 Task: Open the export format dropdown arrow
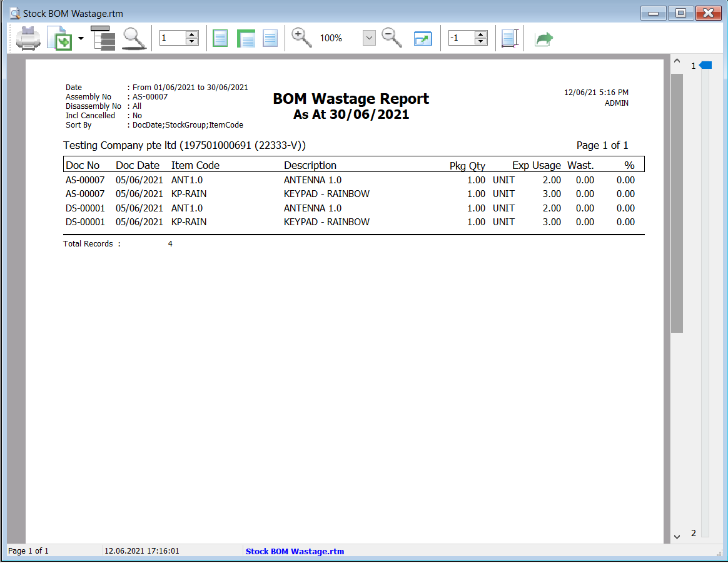tap(80, 38)
